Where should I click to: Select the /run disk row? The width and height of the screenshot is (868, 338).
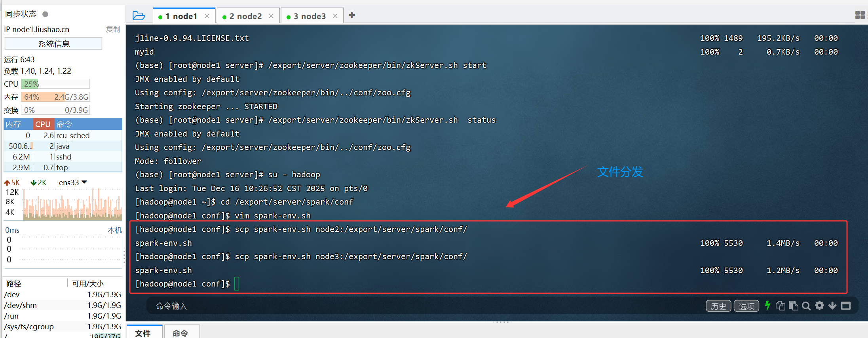tap(63, 316)
